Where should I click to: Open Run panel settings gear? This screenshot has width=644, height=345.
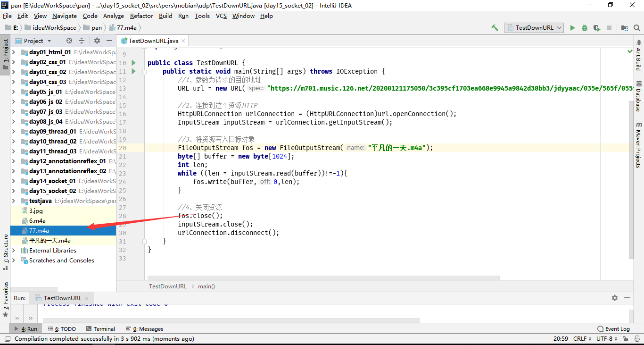(615, 298)
